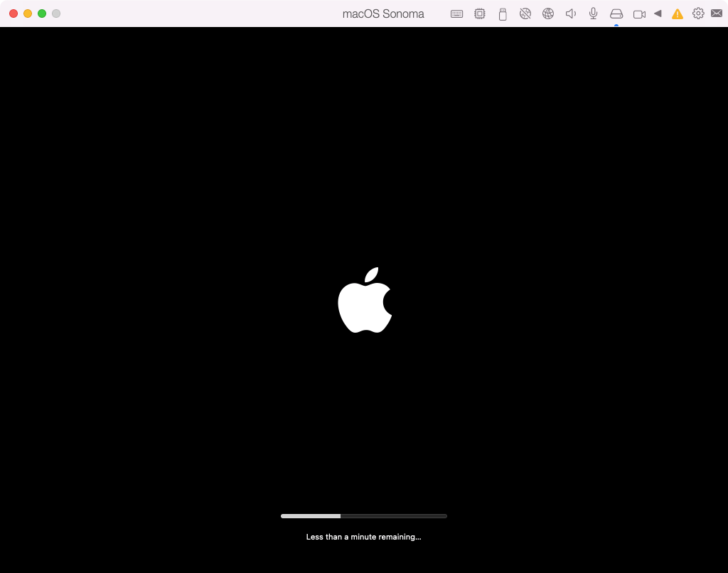
Task: Click the envelope mail icon
Action: [x=717, y=14]
